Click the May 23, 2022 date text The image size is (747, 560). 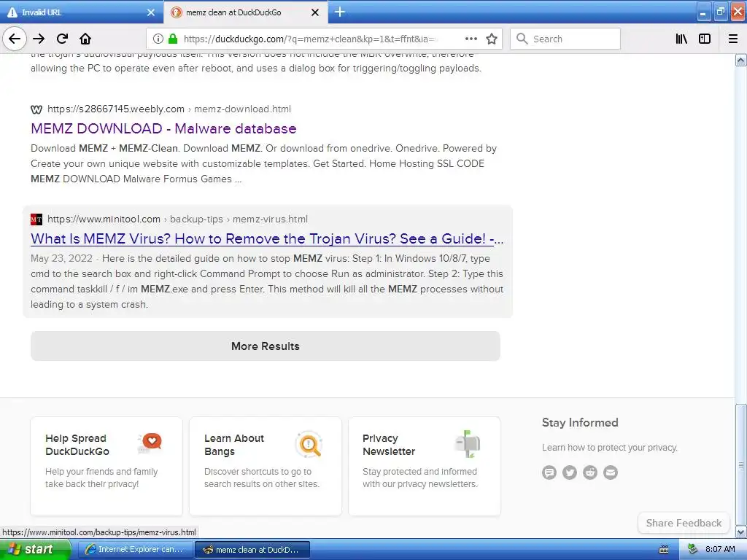pyautogui.click(x=61, y=259)
